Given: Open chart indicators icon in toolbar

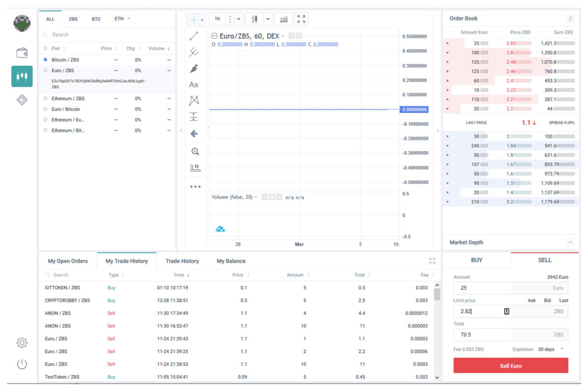Looking at the screenshot, I should (x=283, y=19).
